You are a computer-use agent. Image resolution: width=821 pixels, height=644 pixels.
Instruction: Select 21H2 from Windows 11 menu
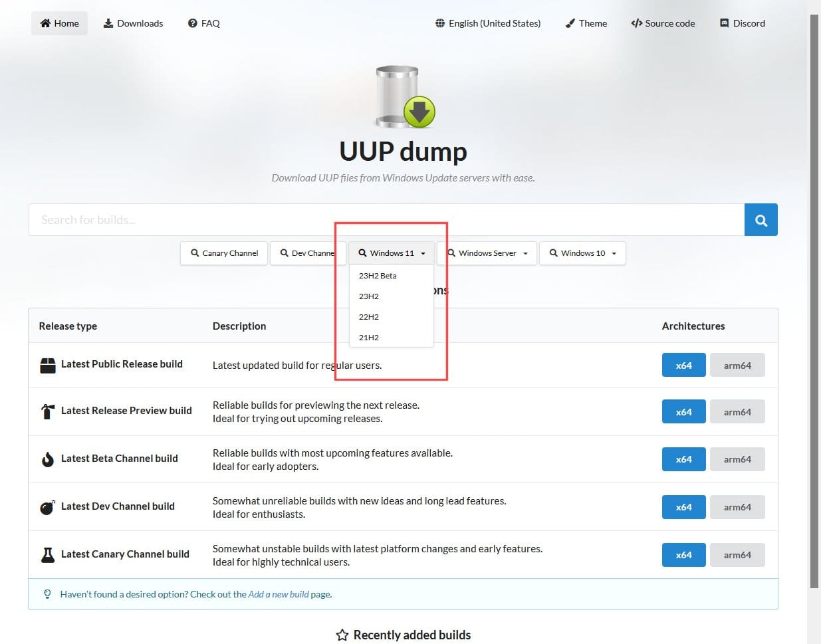pos(391,338)
